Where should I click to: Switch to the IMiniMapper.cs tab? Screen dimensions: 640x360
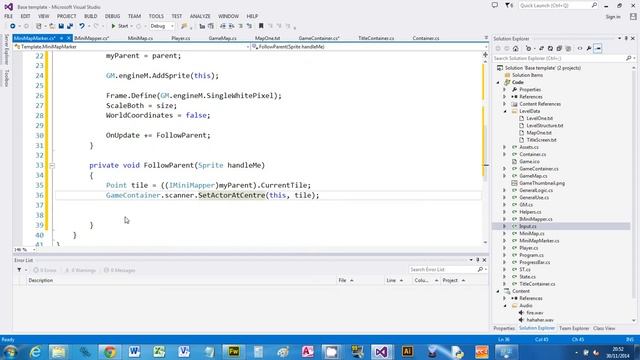[x=92, y=38]
